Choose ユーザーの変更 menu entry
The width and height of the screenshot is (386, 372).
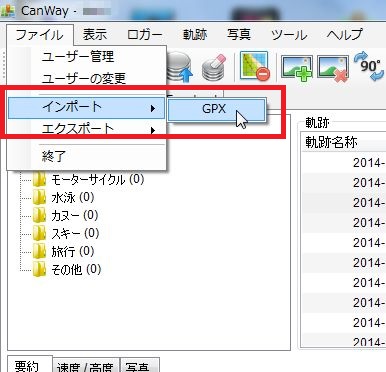(x=87, y=79)
